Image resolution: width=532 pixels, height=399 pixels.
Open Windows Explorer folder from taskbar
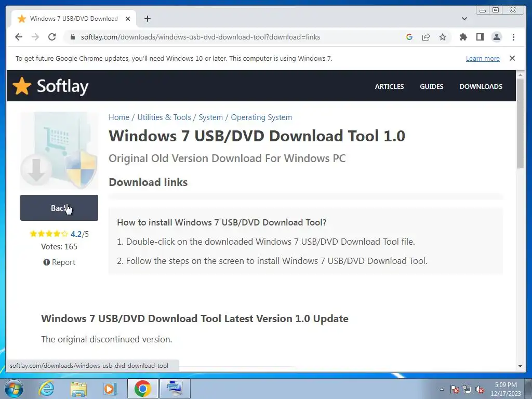78,389
